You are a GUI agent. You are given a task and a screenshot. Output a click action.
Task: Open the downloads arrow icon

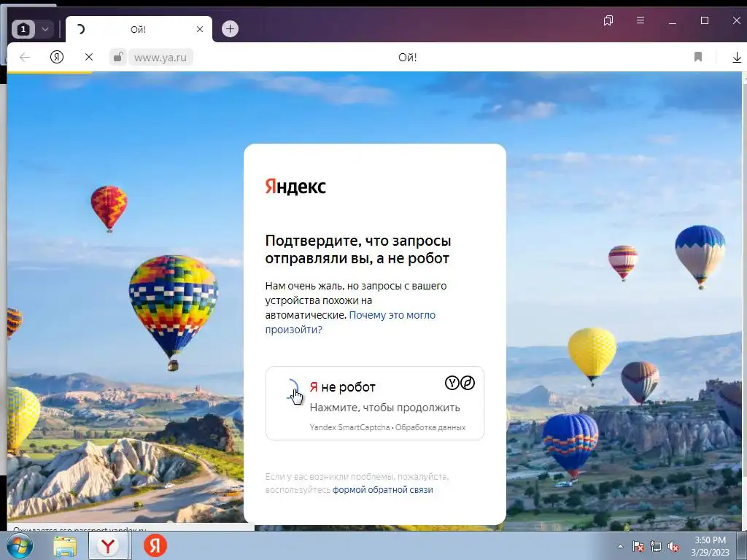click(x=737, y=58)
